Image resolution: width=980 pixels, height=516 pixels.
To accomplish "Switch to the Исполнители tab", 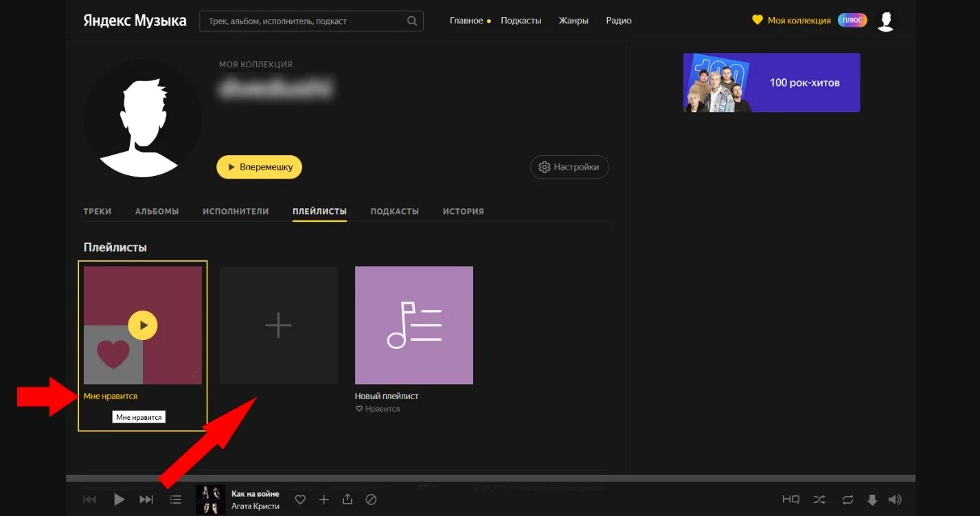I will click(x=236, y=212).
